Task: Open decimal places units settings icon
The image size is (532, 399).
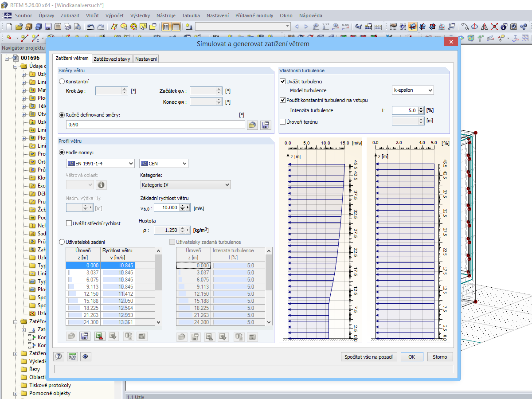Action: click(72, 356)
